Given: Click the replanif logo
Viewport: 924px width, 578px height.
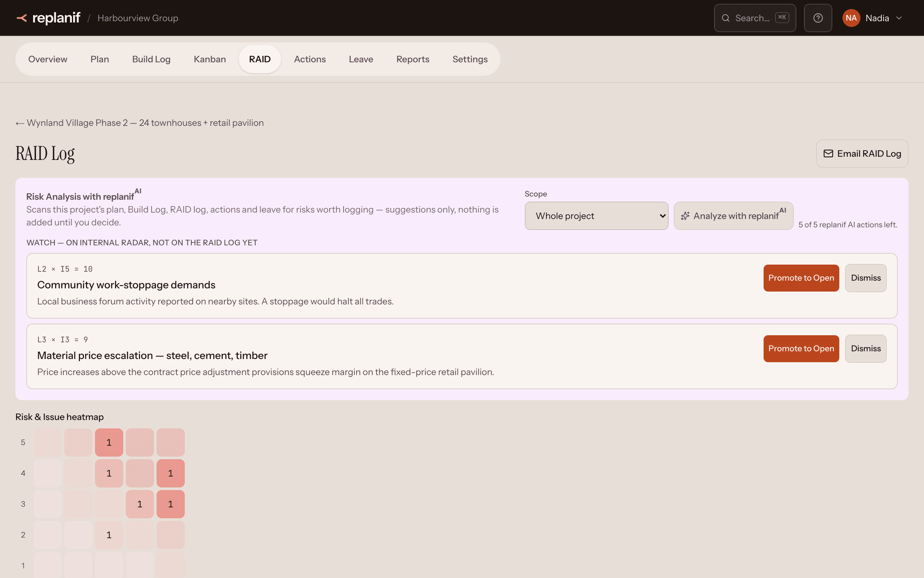Looking at the screenshot, I should (48, 18).
